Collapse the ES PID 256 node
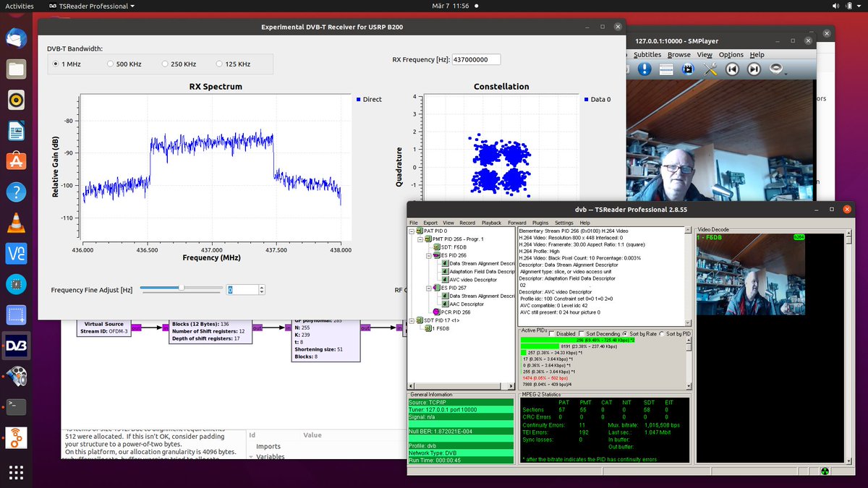The image size is (868, 488). coord(428,255)
